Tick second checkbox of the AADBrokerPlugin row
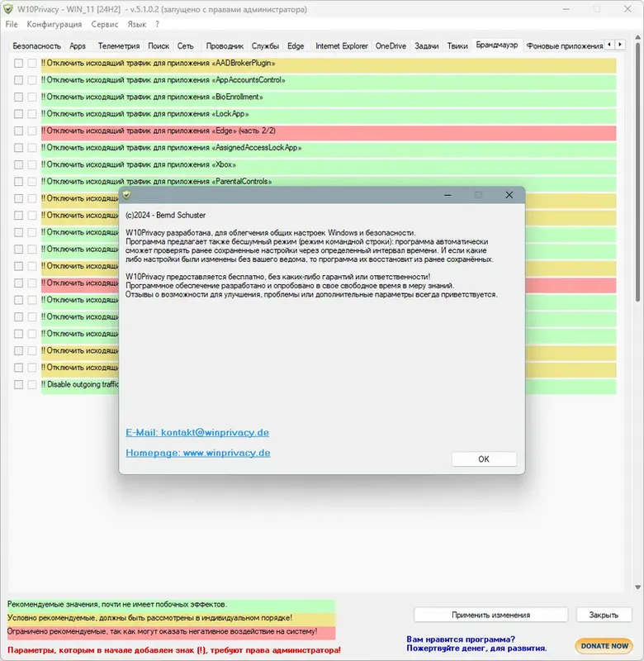644x661 pixels. pos(32,64)
